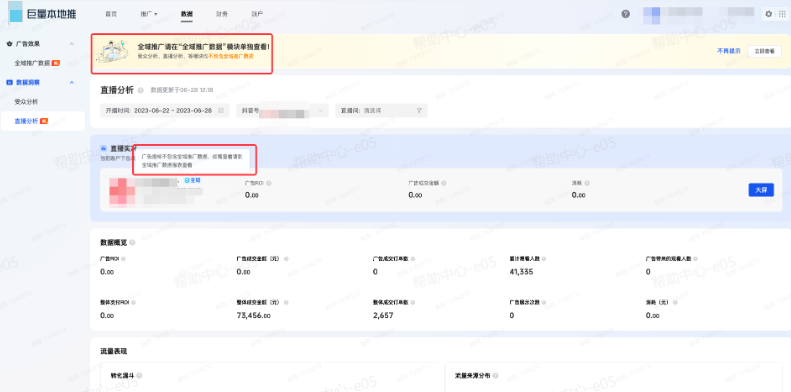Open the 开播时间 date range picker
The image size is (791, 392).
tap(164, 110)
